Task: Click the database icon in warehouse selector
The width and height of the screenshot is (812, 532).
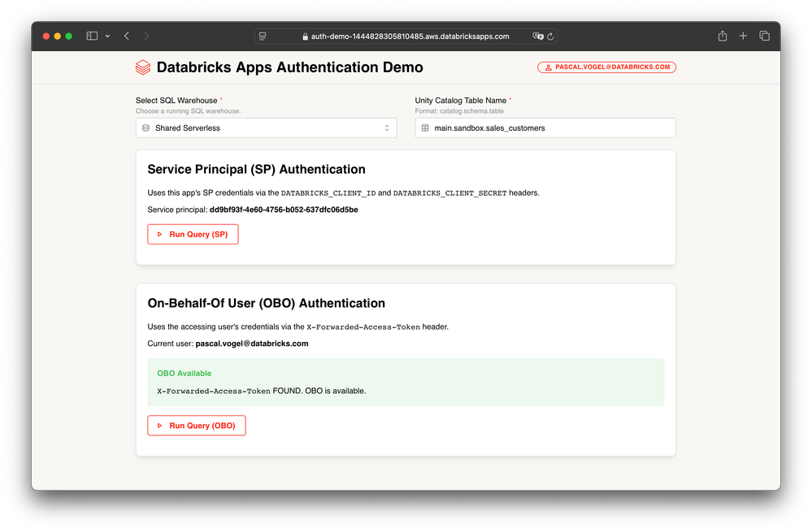Action: click(146, 128)
